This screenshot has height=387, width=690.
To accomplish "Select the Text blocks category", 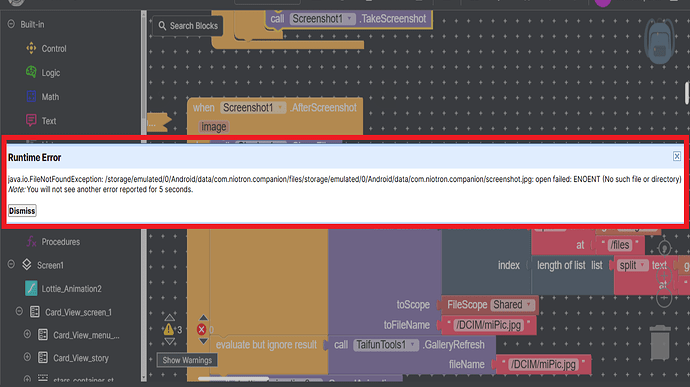I will 41,121.
